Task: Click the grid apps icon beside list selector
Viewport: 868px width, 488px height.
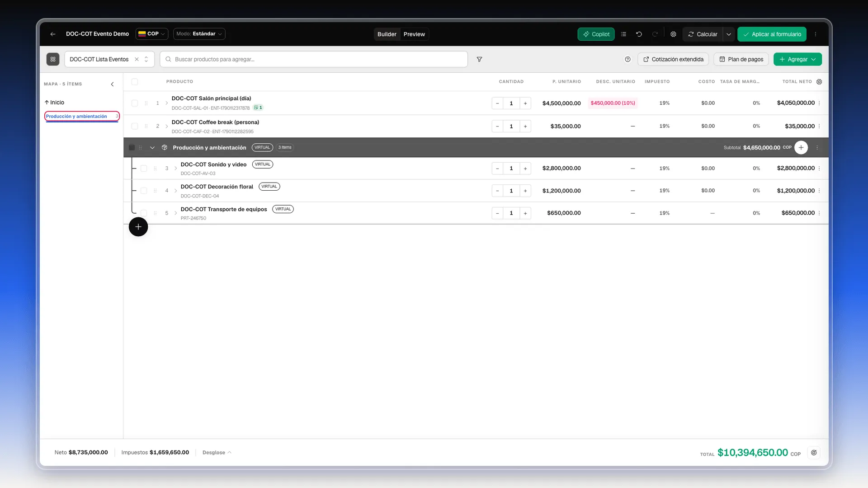Action: tap(53, 59)
